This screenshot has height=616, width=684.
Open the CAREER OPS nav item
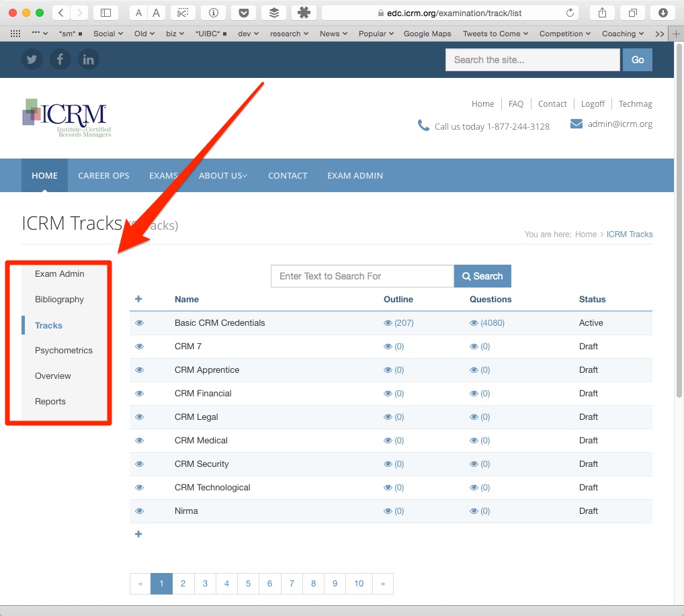[103, 175]
